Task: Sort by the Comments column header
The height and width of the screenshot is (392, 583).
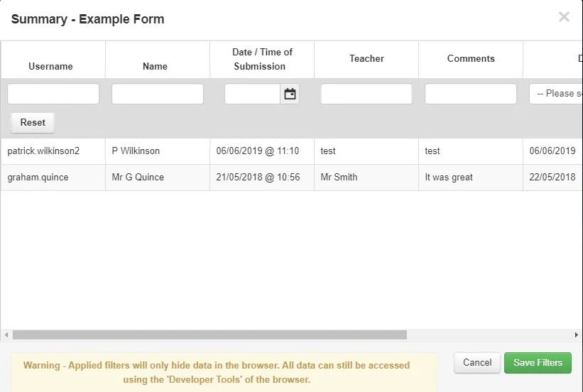Action: pyautogui.click(x=471, y=59)
